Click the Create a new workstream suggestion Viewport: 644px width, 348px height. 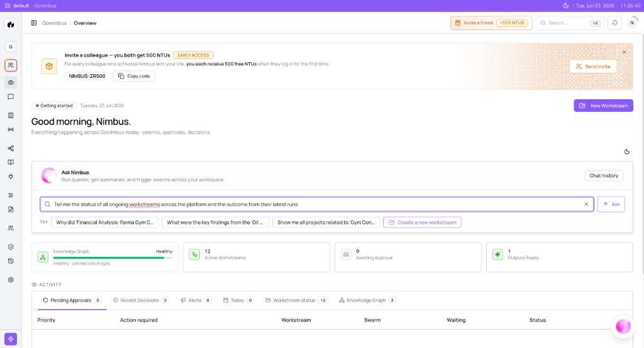(x=422, y=222)
